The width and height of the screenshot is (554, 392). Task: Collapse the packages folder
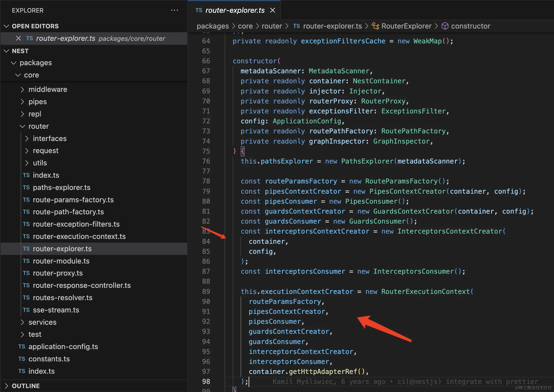[14, 63]
